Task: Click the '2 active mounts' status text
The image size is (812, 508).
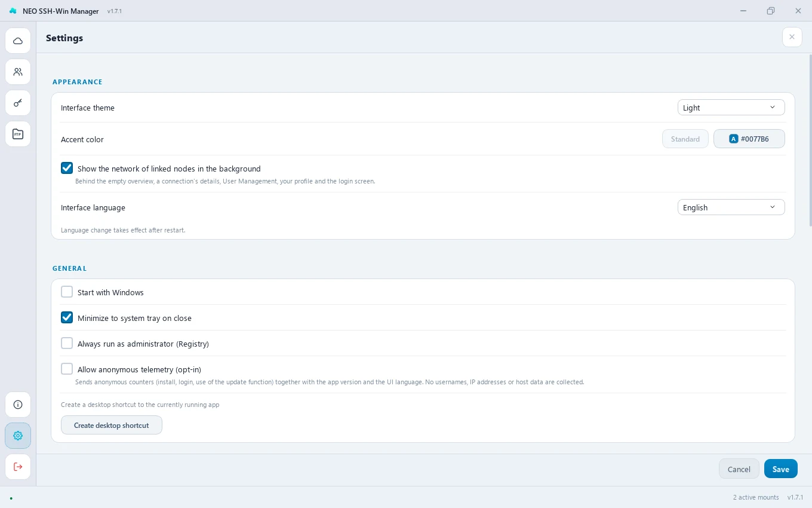Action: point(756,497)
